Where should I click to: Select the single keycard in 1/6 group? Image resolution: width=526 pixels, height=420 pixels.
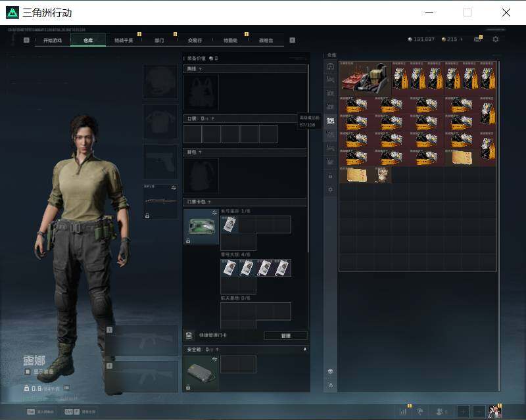point(229,224)
